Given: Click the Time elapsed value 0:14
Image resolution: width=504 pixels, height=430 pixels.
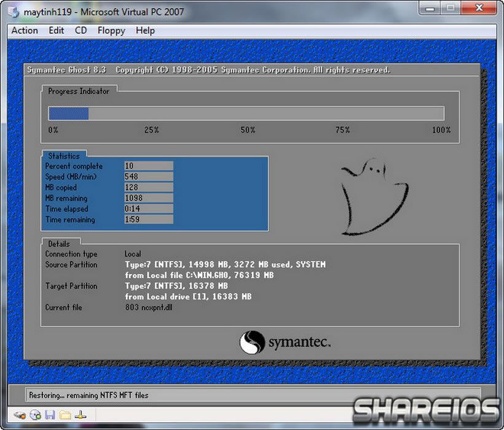Looking at the screenshot, I should [x=149, y=209].
